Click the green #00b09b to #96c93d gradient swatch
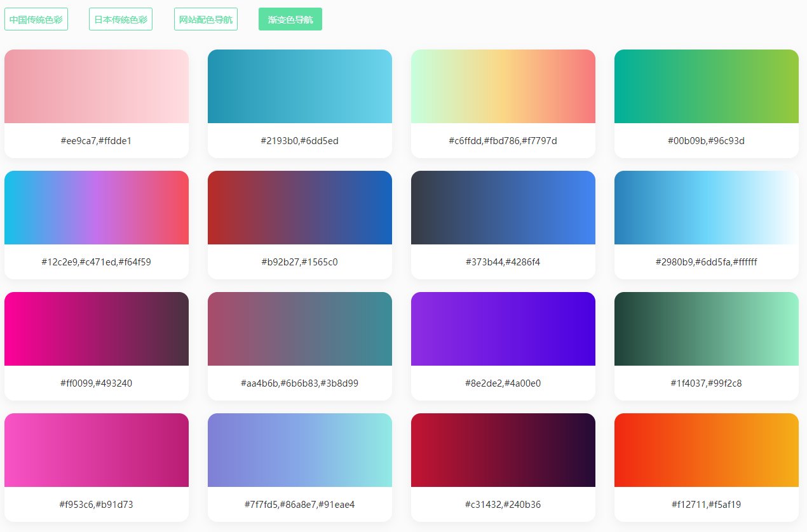 tap(707, 86)
